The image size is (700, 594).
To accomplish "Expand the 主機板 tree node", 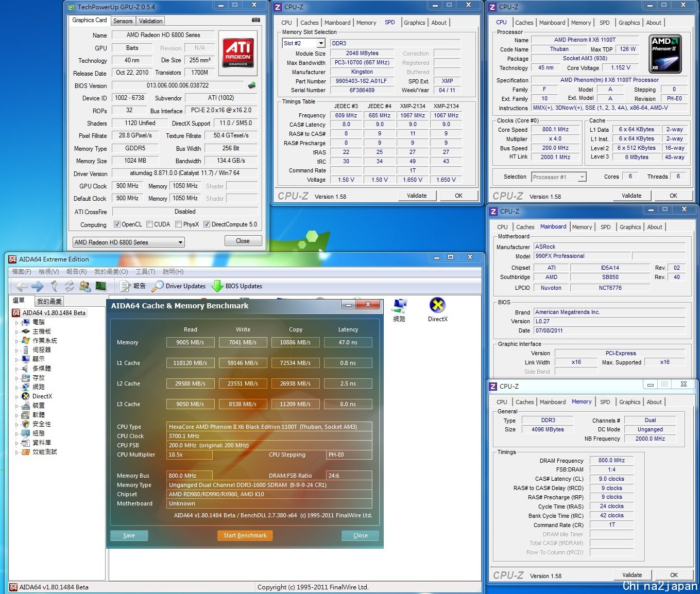I will click(16, 332).
